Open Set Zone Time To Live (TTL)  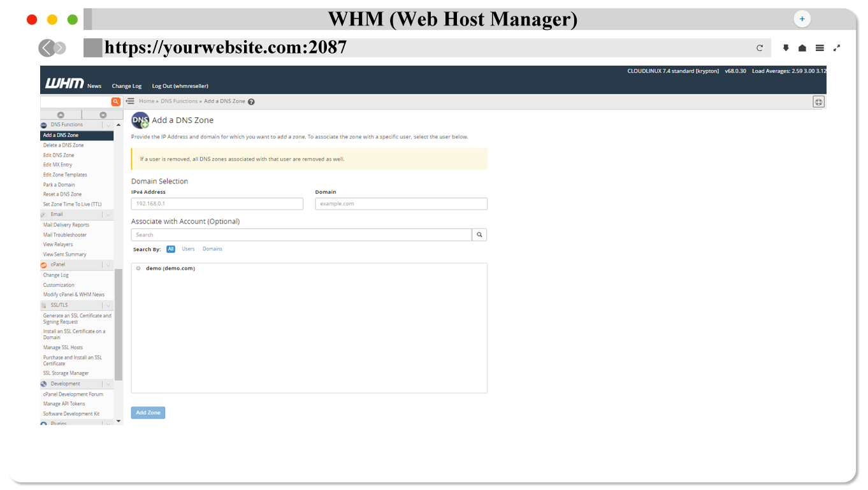[72, 205]
